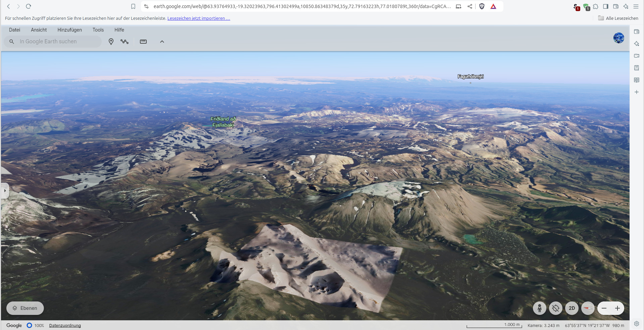Click the search magnifier icon
644x330 pixels.
click(x=12, y=42)
